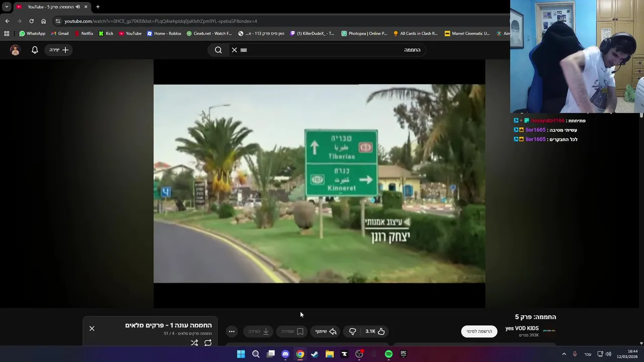644x362 pixels.
Task: Open Discord from the taskbar
Action: click(285, 354)
